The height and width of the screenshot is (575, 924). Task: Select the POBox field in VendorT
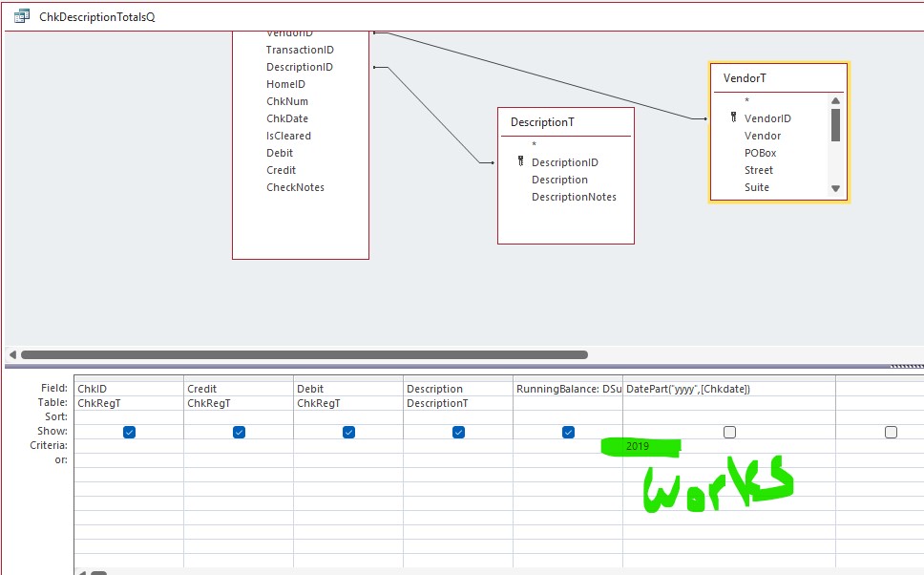pos(760,153)
